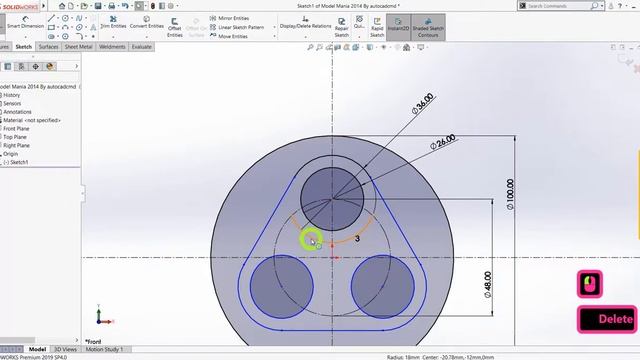640x360 pixels.
Task: Select the Sketch Fillet tool
Action: (x=79, y=36)
